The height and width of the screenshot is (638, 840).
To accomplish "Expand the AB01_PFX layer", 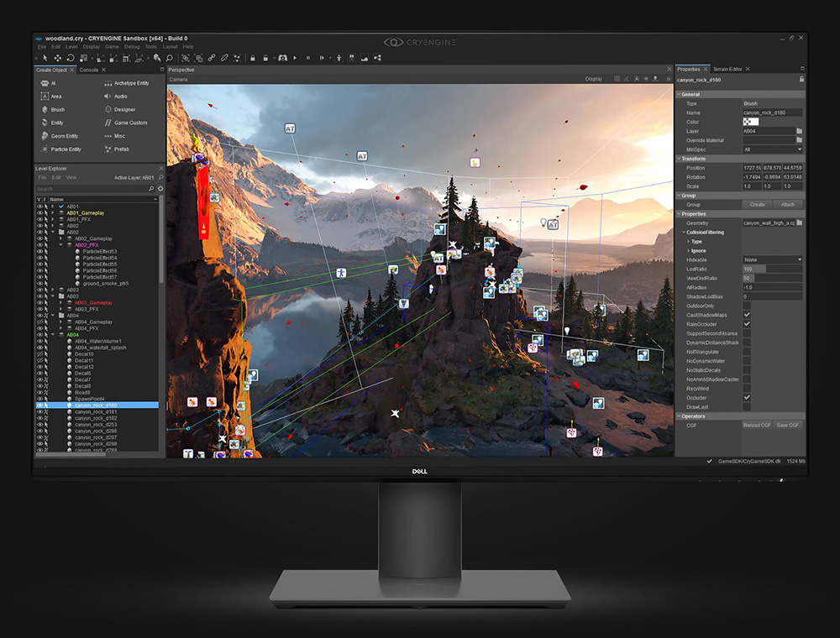I will [53, 219].
